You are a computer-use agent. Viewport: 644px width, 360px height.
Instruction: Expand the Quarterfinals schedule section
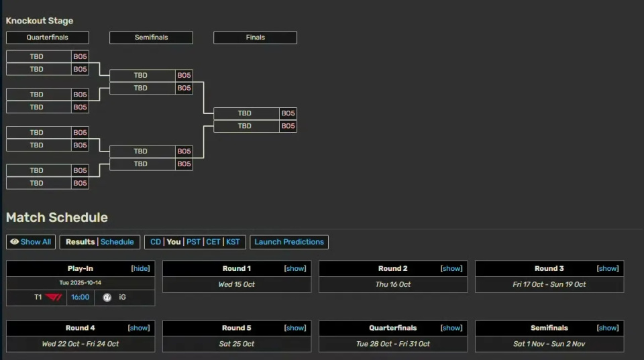[x=451, y=328]
